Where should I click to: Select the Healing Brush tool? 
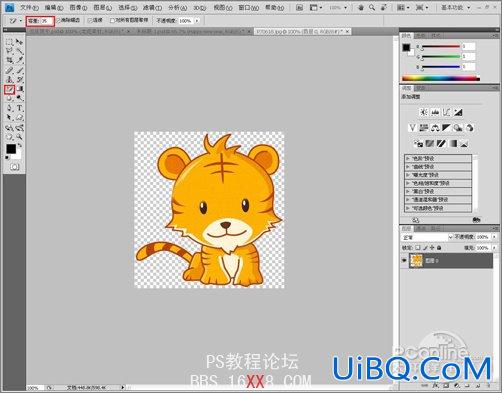[x=9, y=70]
